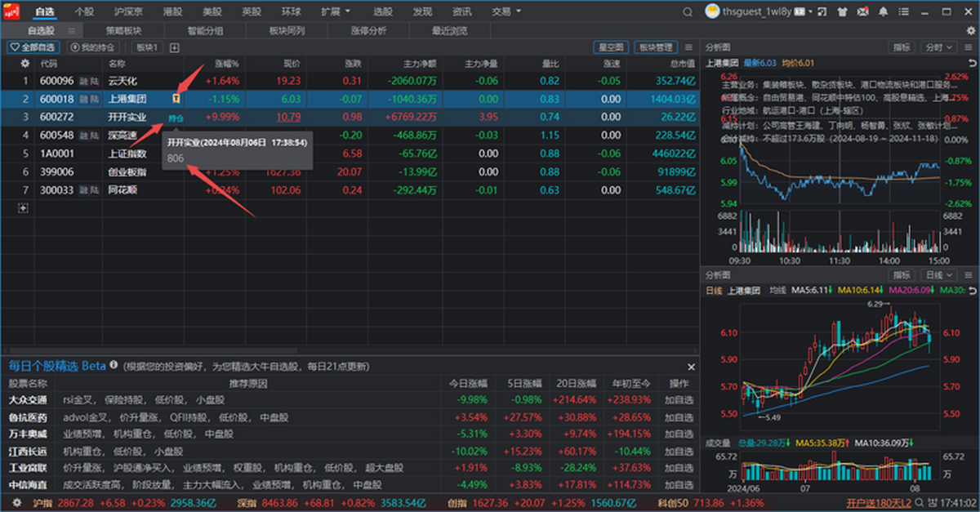Switch to the 港股 tab
Screen dimensions: 980x512
pyautogui.click(x=172, y=12)
